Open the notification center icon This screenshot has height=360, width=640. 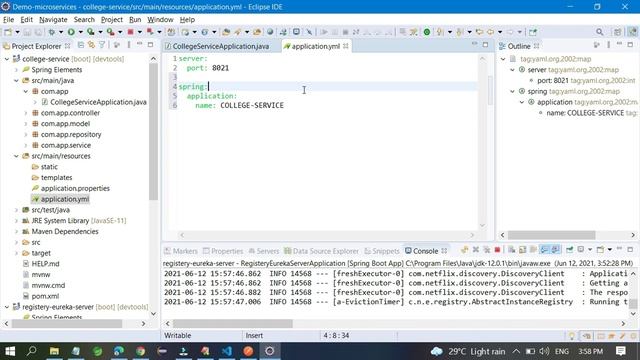621,351
